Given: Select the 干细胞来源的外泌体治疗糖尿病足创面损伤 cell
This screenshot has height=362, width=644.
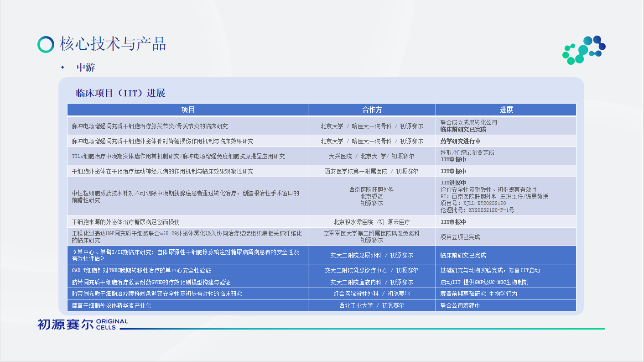Looking at the screenshot, I should point(126,222).
